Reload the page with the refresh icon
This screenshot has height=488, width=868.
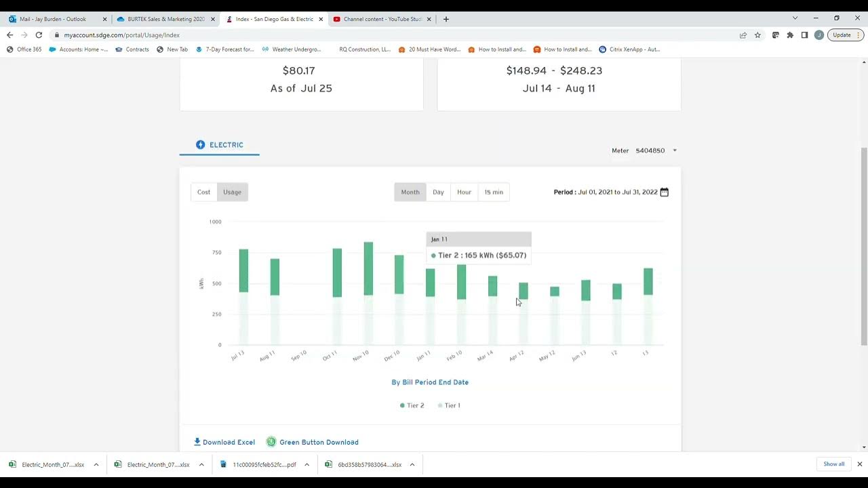[x=39, y=35]
